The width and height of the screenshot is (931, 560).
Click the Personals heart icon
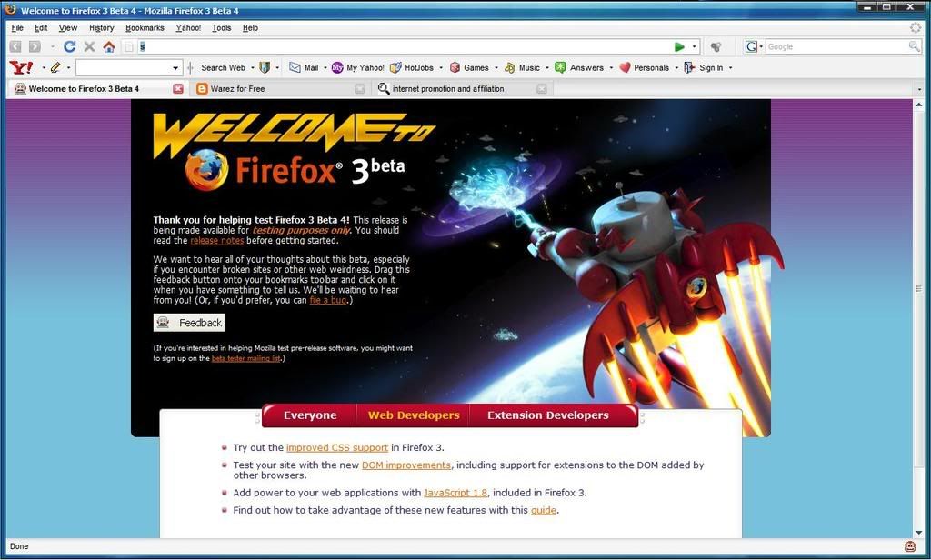[625, 67]
